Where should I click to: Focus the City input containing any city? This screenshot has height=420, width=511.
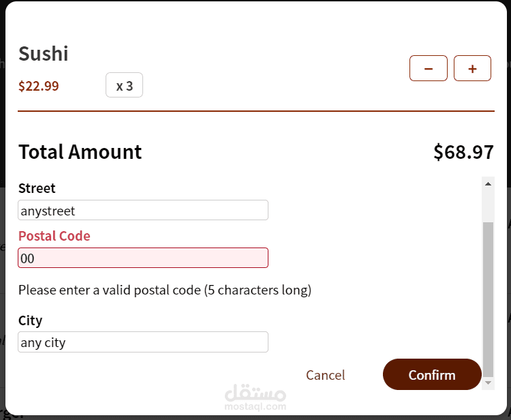point(143,342)
